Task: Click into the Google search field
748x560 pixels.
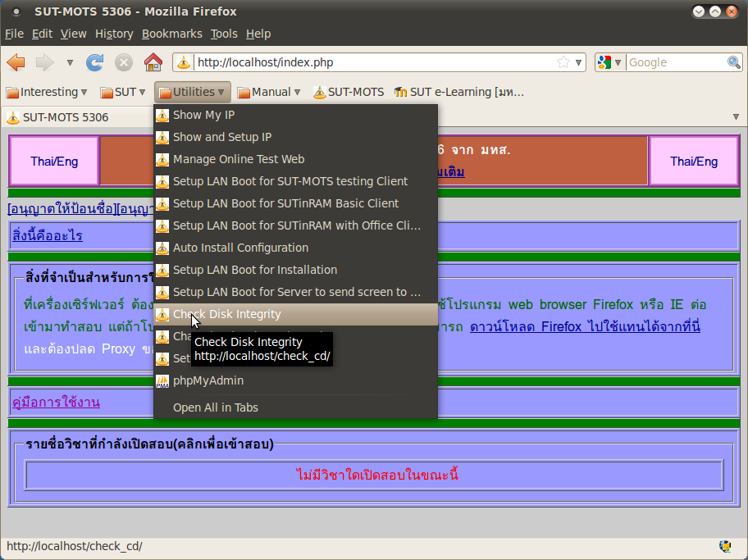Action: [677, 62]
